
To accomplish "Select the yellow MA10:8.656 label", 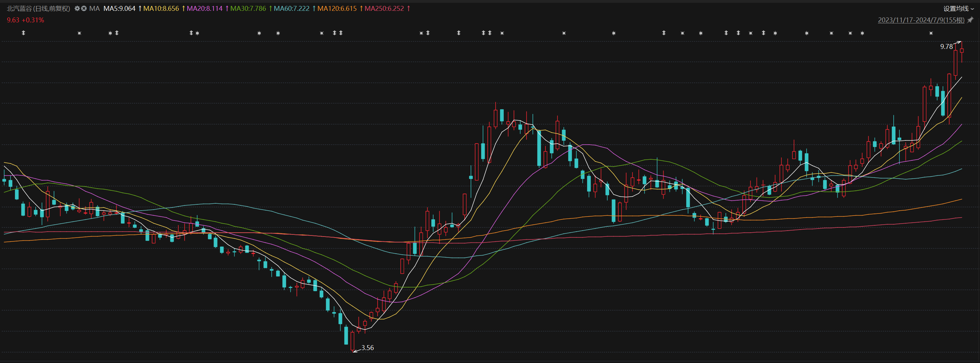I will pos(161,8).
